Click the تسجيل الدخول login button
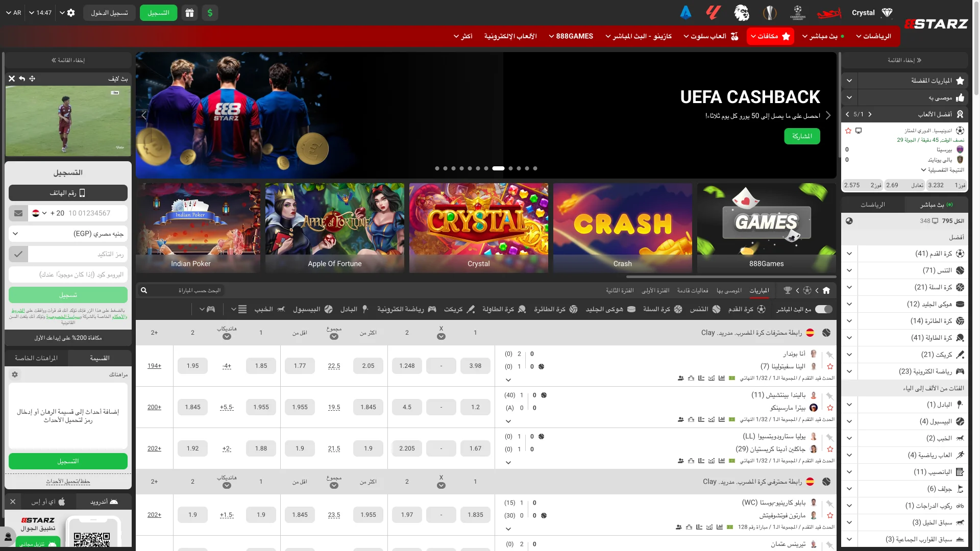The image size is (980, 551). pos(110,13)
